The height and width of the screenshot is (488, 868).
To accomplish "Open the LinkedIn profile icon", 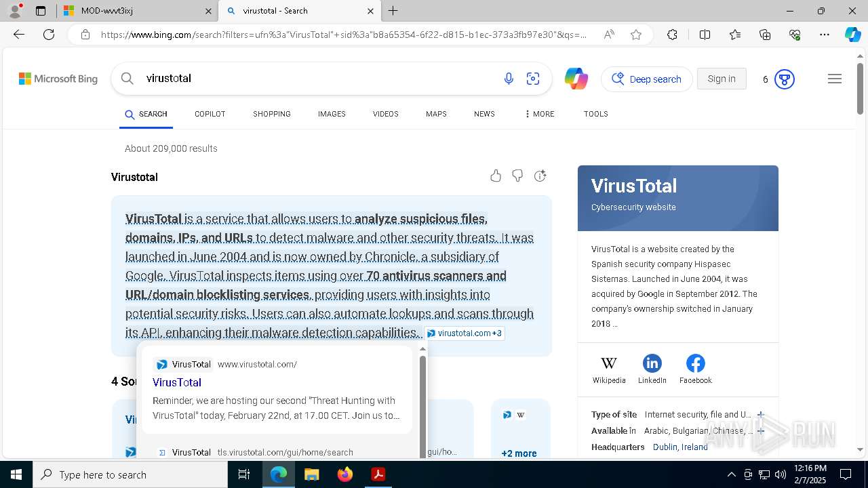I will [x=652, y=363].
